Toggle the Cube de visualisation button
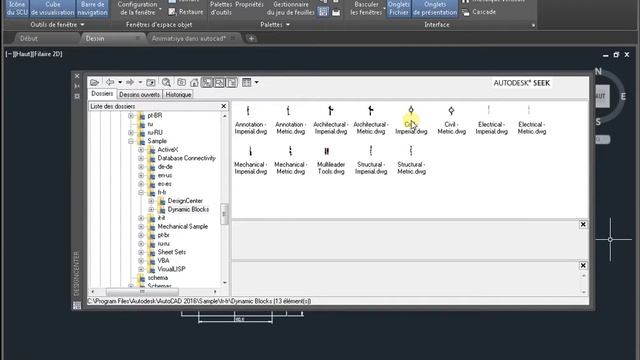The width and height of the screenshot is (640, 360). tap(53, 8)
